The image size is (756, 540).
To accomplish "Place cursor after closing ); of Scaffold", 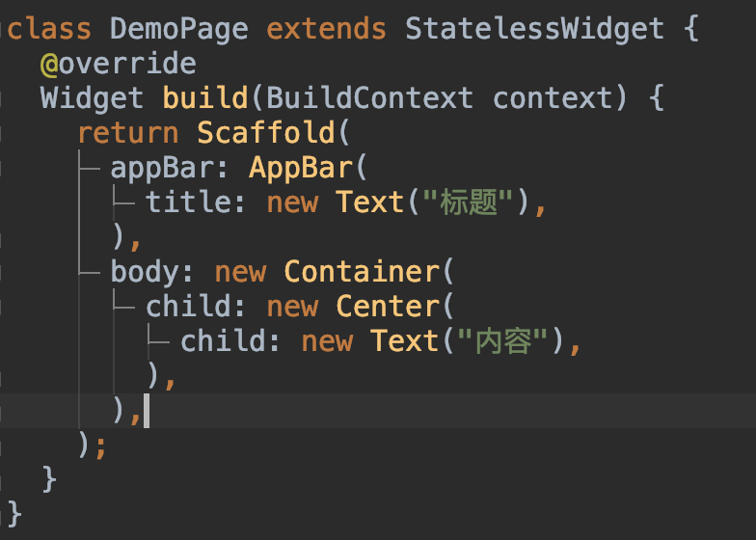I will click(107, 445).
